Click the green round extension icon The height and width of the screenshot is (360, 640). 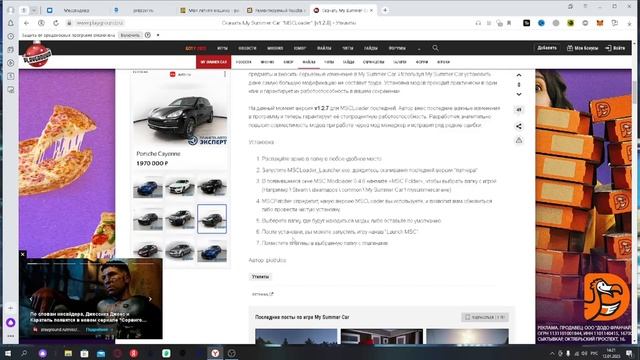pyautogui.click(x=571, y=23)
